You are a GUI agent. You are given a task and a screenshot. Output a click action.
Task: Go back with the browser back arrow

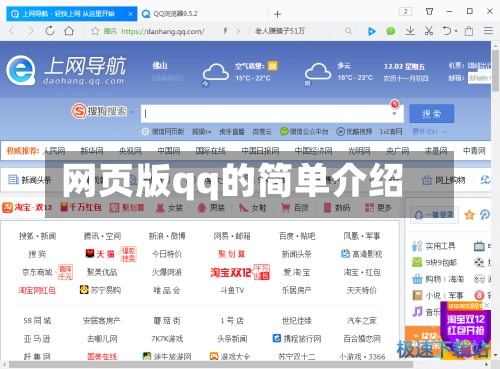[x=12, y=31]
